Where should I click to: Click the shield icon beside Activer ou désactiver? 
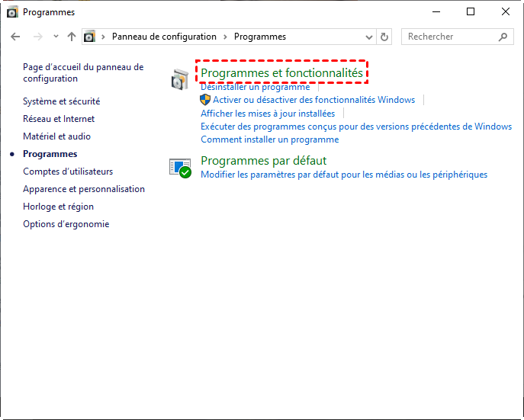[x=205, y=100]
